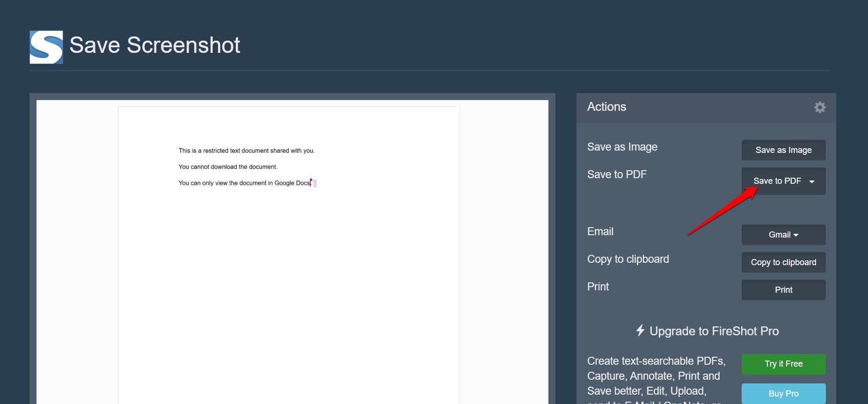868x404 pixels.
Task: Click the lightning bolt upgrade icon
Action: 640,331
